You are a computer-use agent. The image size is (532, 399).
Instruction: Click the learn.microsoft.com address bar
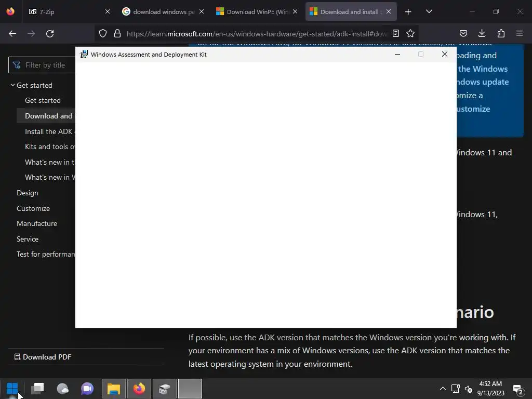tap(256, 34)
